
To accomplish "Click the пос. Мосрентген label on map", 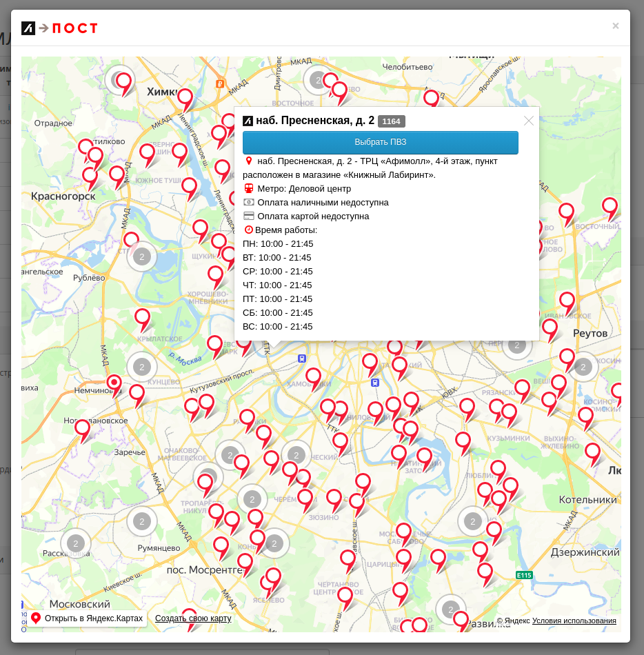I will pyautogui.click(x=205, y=570).
